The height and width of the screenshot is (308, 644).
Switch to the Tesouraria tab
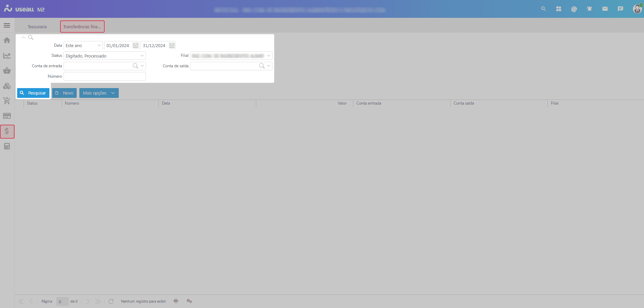(x=37, y=27)
